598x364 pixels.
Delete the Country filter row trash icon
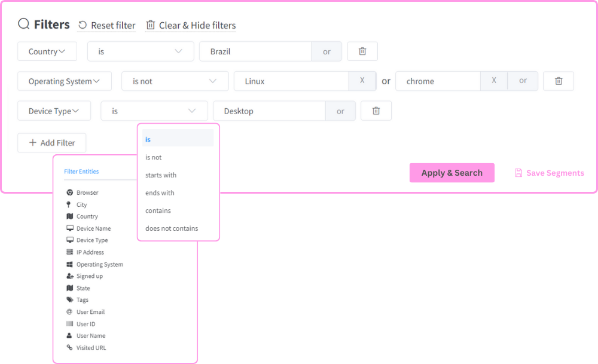[x=362, y=51]
